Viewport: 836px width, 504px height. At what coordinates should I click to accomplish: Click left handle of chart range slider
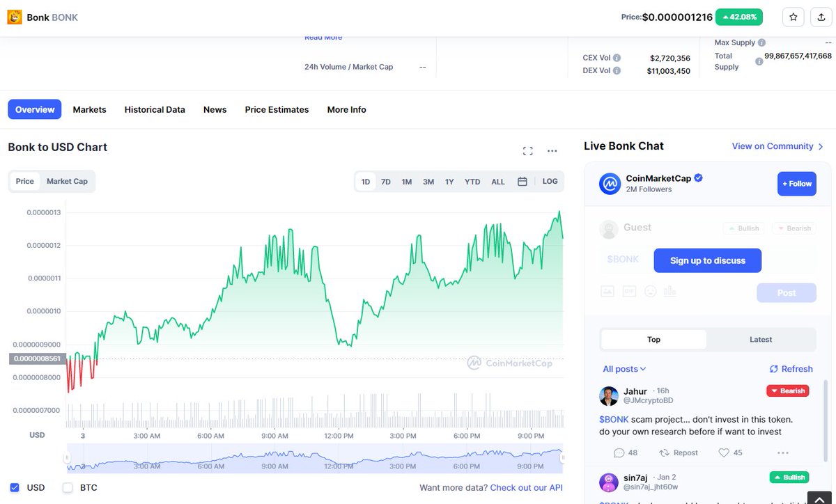pos(67,458)
